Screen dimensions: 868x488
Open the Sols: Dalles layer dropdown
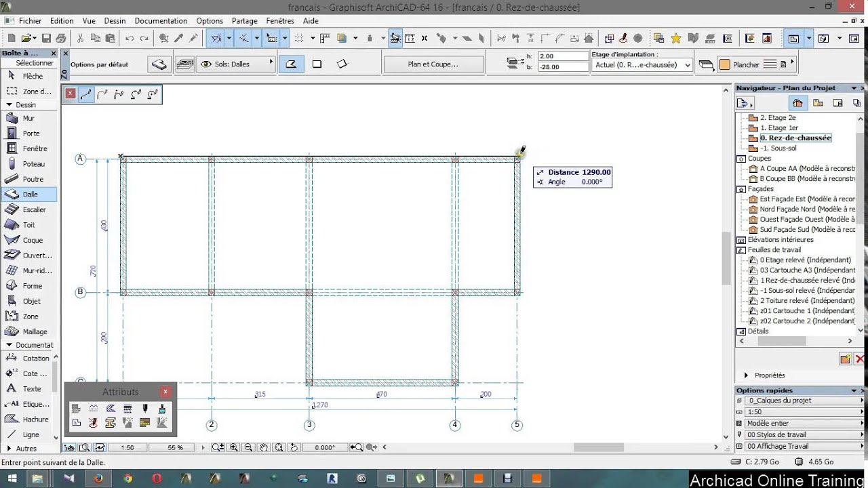click(x=235, y=64)
